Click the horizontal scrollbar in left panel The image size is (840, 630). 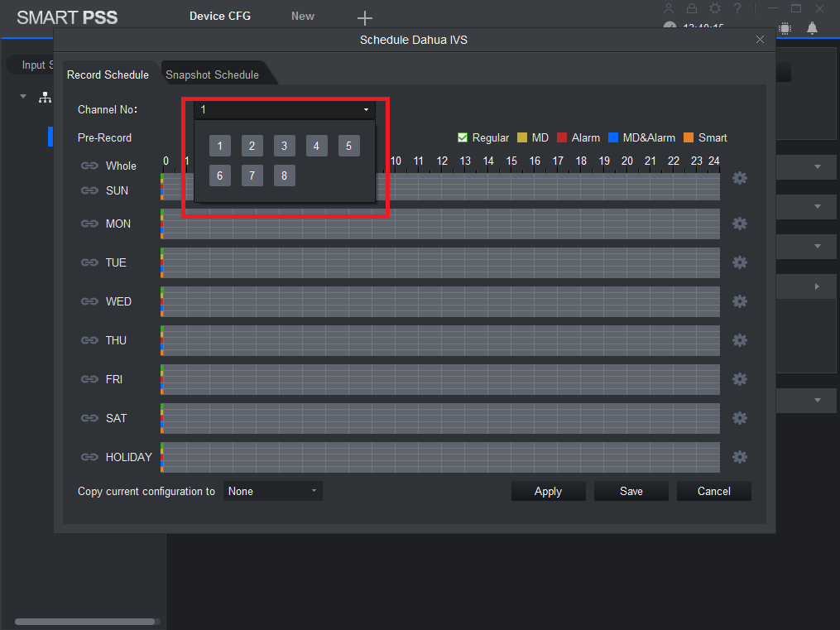pyautogui.click(x=85, y=622)
